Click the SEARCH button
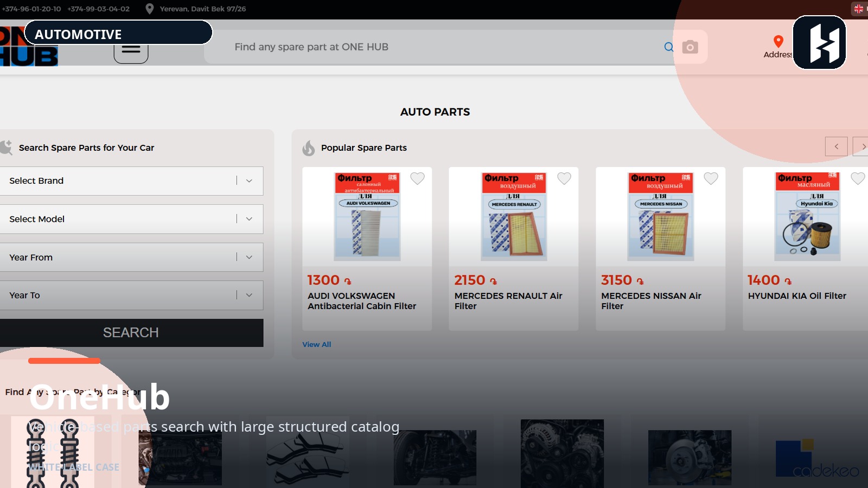Screen dimensions: 868x488 pos(131,333)
